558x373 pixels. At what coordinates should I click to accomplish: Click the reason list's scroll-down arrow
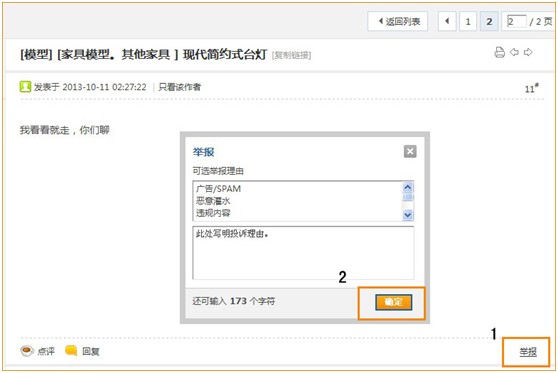pos(407,215)
